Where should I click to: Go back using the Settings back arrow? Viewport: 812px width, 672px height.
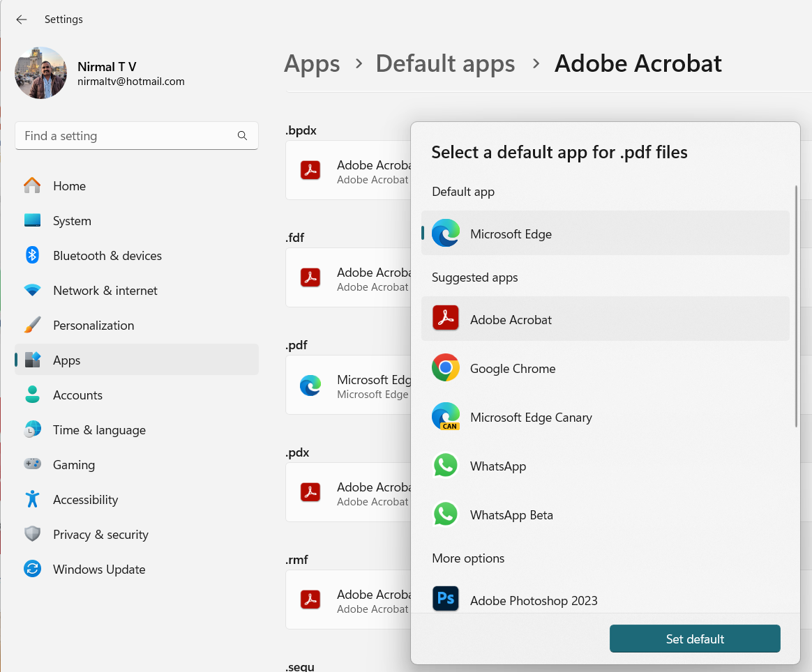(x=21, y=20)
